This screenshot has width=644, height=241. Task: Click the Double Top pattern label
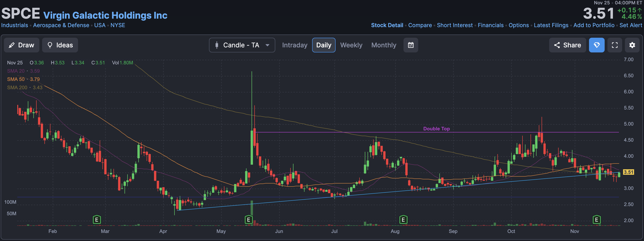[436, 129]
